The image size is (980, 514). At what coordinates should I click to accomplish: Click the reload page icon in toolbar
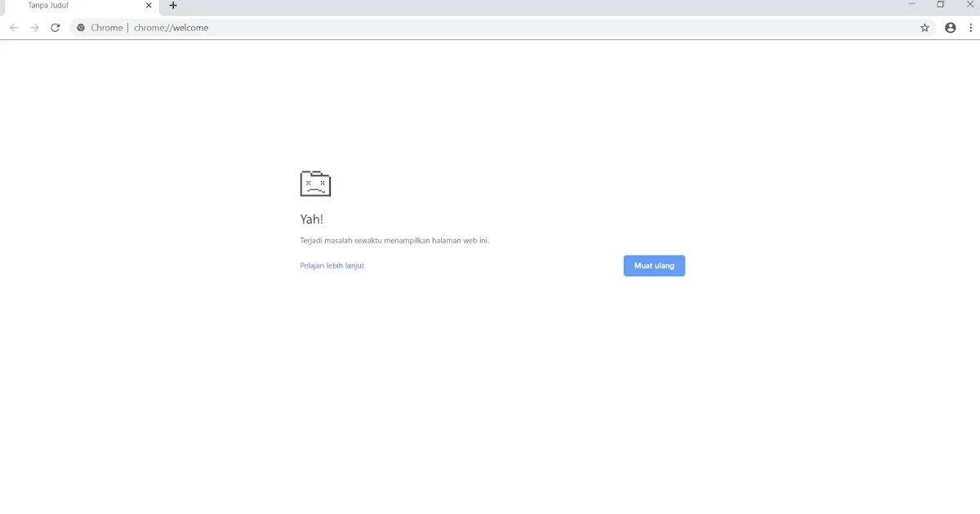click(x=55, y=27)
